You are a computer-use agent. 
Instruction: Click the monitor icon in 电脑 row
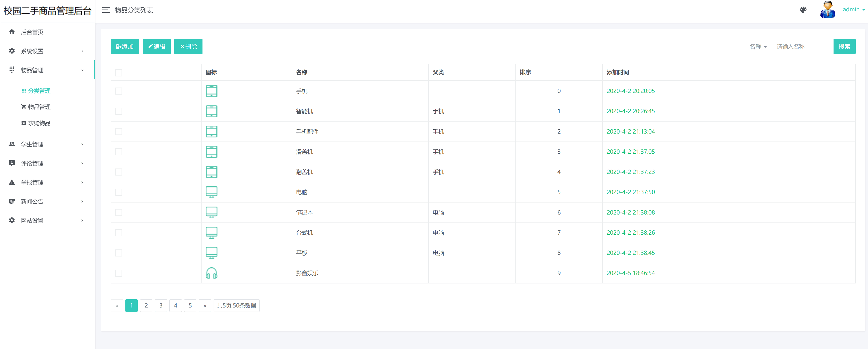[x=211, y=192]
